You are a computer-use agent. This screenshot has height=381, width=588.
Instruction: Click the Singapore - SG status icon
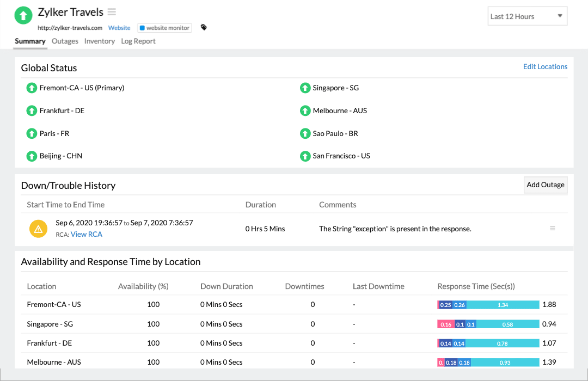(x=305, y=88)
